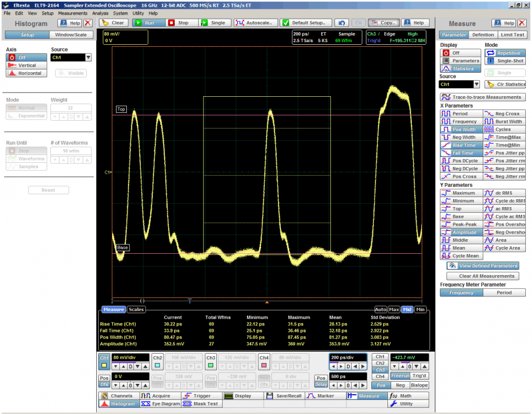Open the Eye Diagram panel
The image size is (532, 414).
(x=160, y=404)
